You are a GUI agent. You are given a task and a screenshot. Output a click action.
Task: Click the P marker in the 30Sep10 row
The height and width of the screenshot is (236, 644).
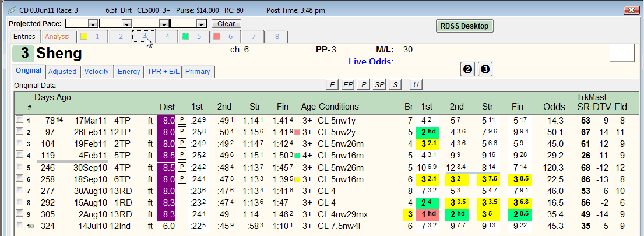(x=182, y=167)
